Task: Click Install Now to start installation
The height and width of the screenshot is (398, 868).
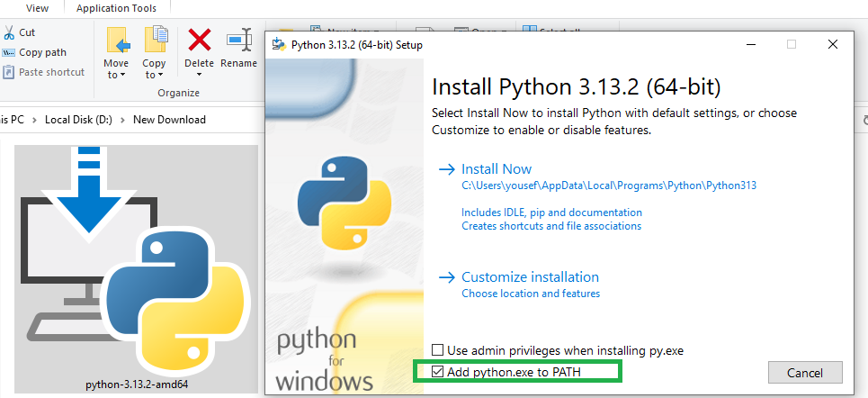Action: pos(496,169)
